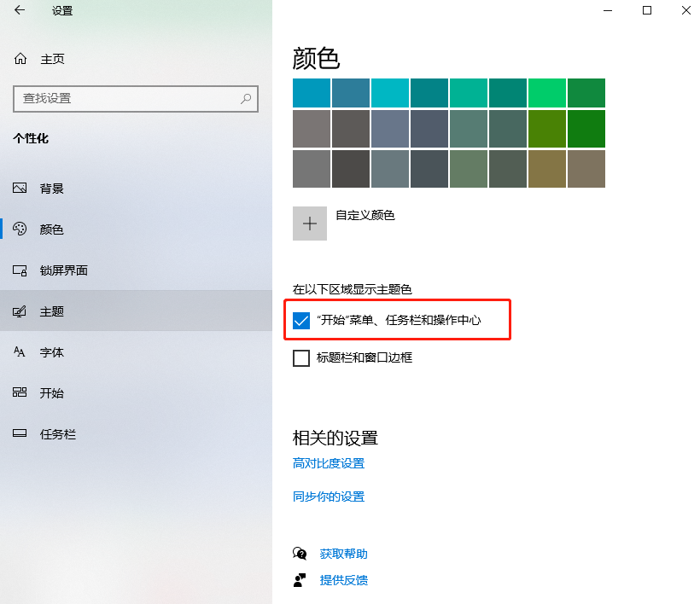Click the 自定义颜色 plus button
The height and width of the screenshot is (604, 700).
point(309,223)
